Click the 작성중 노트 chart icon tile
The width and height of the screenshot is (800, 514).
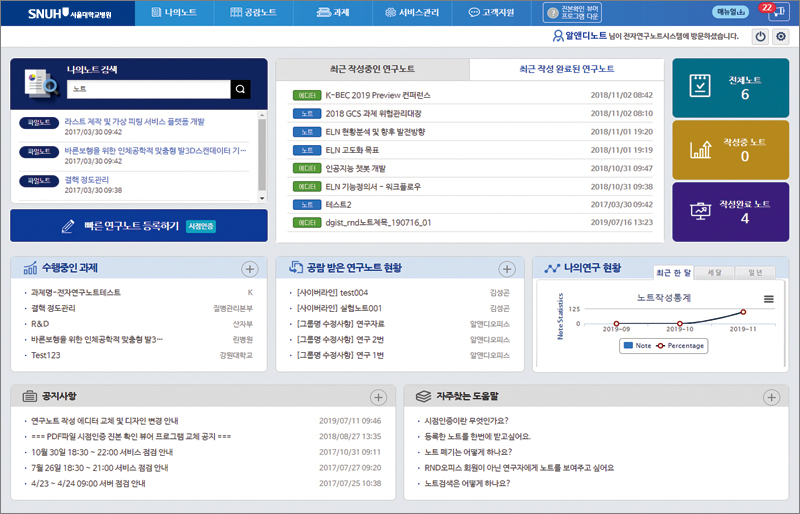click(x=701, y=150)
